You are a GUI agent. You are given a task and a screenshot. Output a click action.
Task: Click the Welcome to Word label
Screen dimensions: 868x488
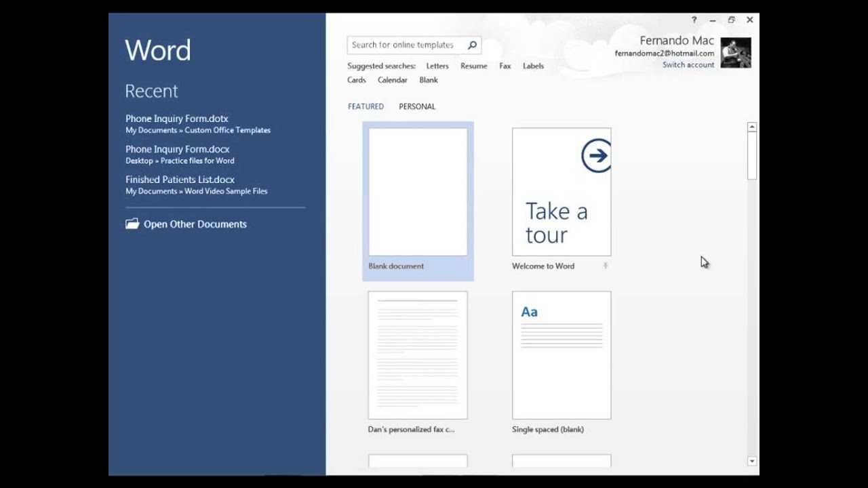click(543, 266)
